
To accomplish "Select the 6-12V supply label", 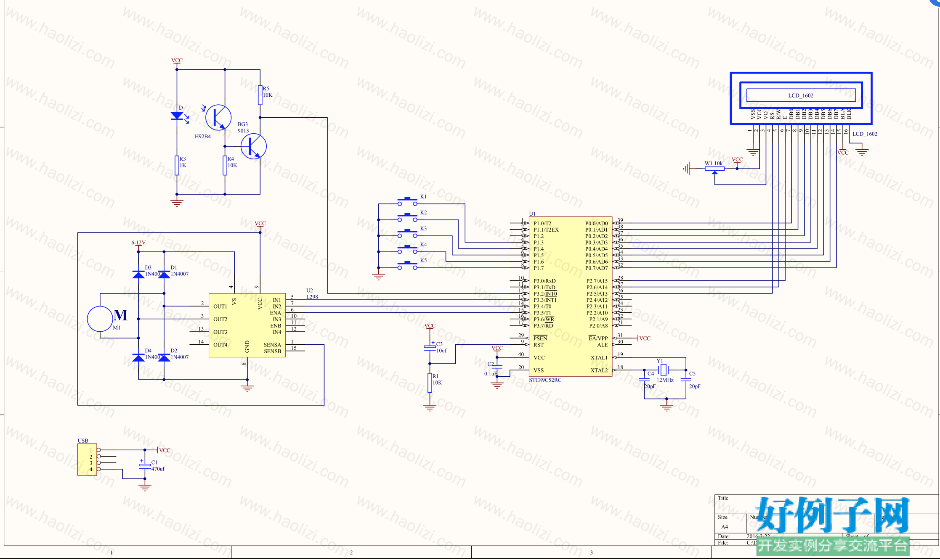I will 138,243.
